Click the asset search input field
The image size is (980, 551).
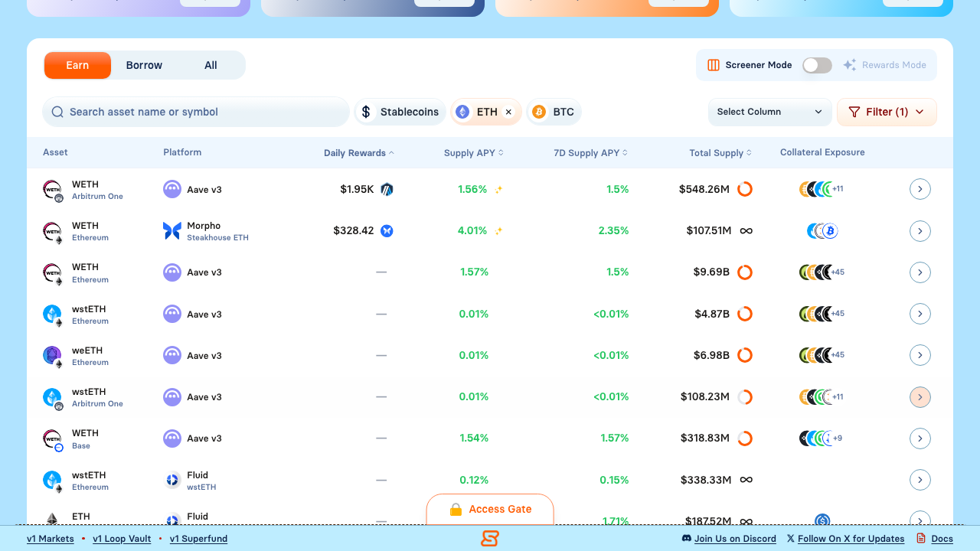point(196,112)
